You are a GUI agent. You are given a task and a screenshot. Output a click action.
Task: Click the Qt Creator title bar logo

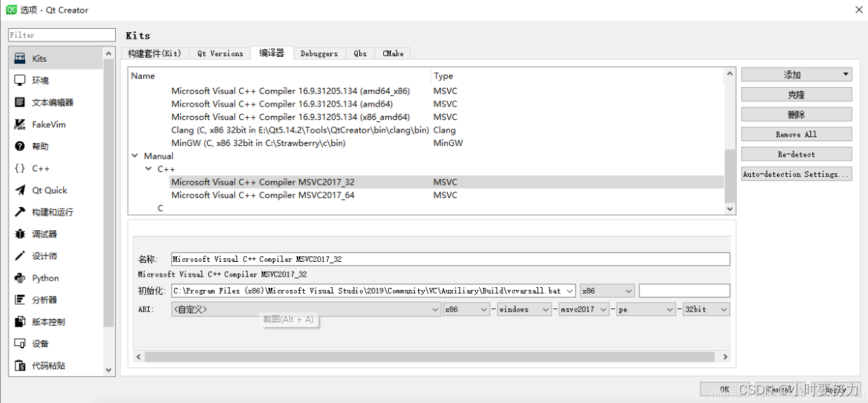click(x=11, y=10)
